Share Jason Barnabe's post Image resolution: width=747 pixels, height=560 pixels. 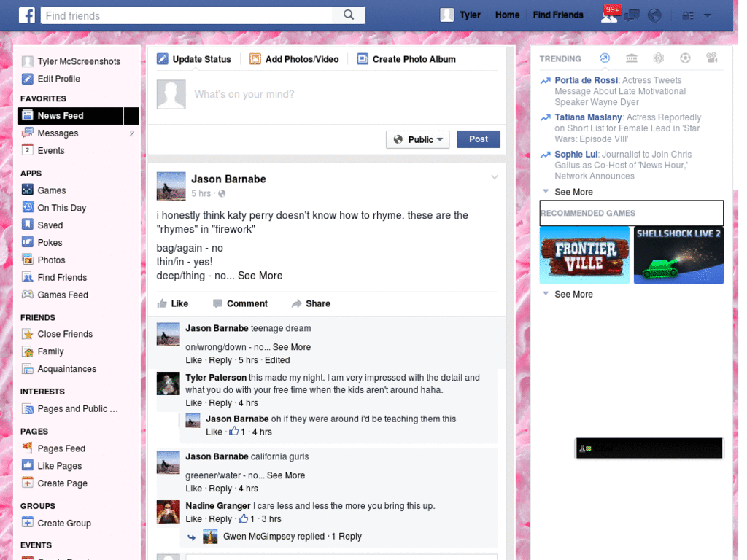[311, 303]
